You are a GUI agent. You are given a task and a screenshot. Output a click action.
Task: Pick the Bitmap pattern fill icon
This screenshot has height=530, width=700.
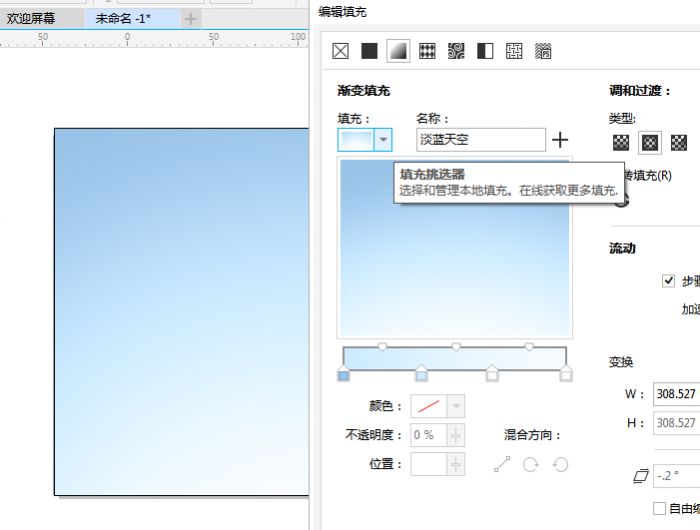coord(456,51)
